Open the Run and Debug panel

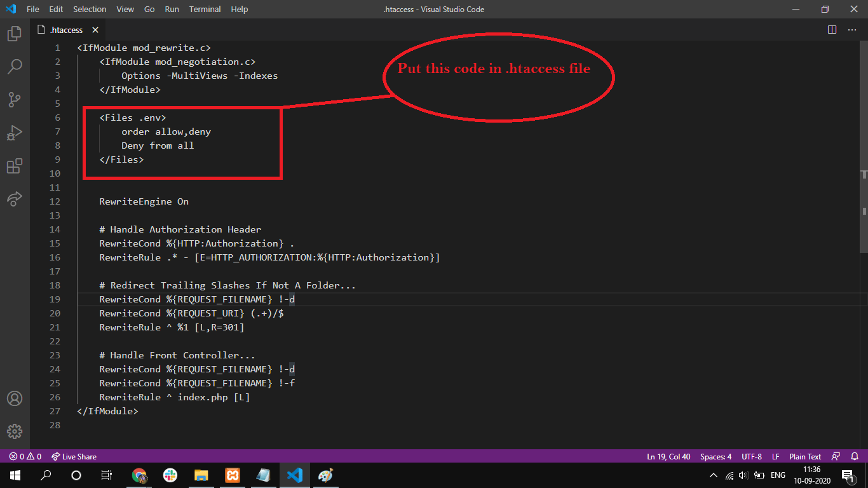coord(14,132)
